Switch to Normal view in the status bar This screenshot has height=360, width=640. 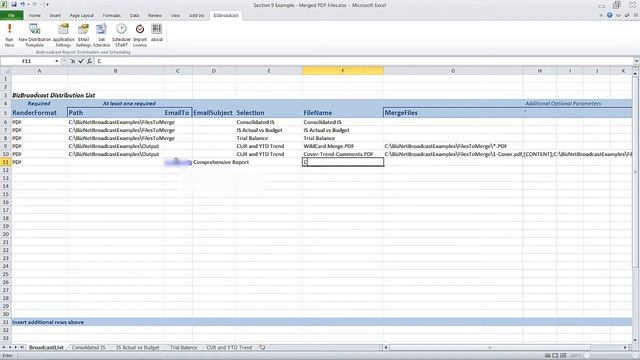[x=548, y=356]
